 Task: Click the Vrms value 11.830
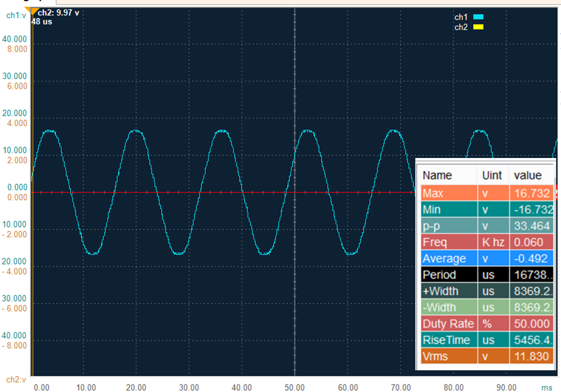(x=531, y=357)
